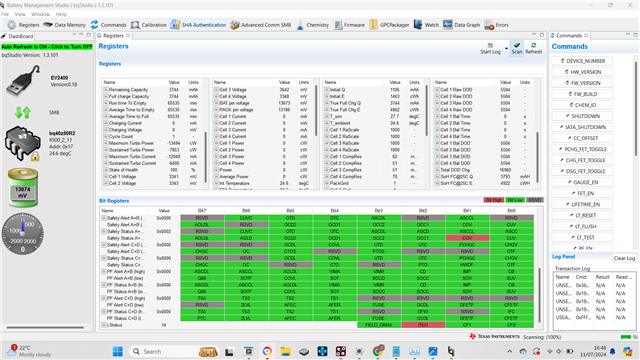Image resolution: width=640 pixels, height=360 pixels.
Task: Click the Scan registers icon
Action: (517, 48)
